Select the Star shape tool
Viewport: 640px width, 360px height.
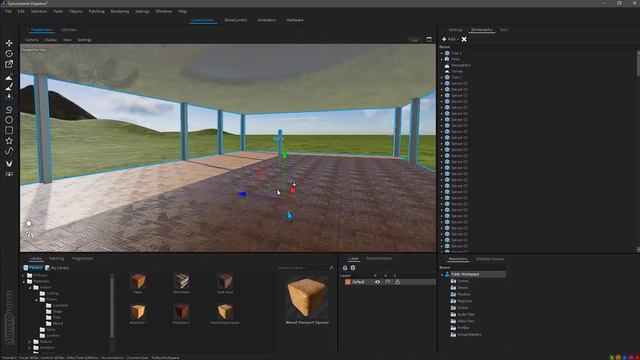9,141
